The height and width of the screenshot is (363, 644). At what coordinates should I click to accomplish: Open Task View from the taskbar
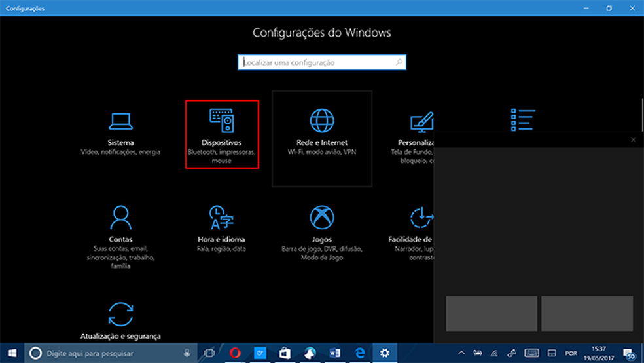[209, 353]
